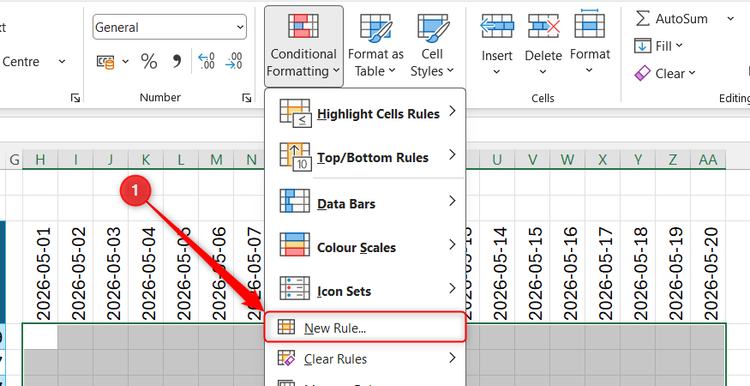Expand Fill dropdown arrow
Viewport: 750px width, 386px height.
[x=679, y=46]
